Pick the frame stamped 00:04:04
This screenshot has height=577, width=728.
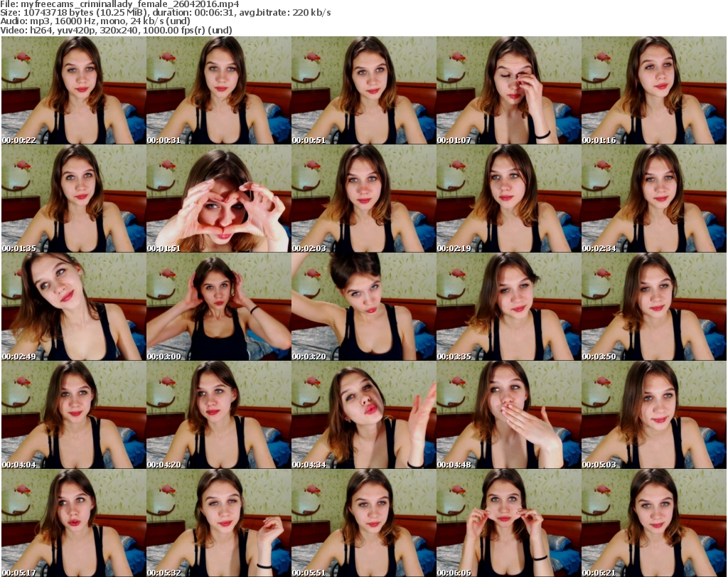click(x=73, y=415)
